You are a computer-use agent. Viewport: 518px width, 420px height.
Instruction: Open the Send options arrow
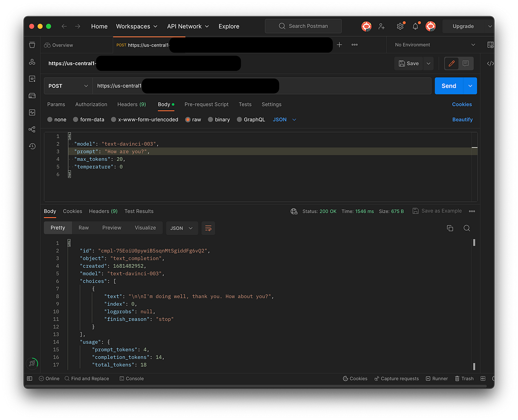pyautogui.click(x=470, y=86)
